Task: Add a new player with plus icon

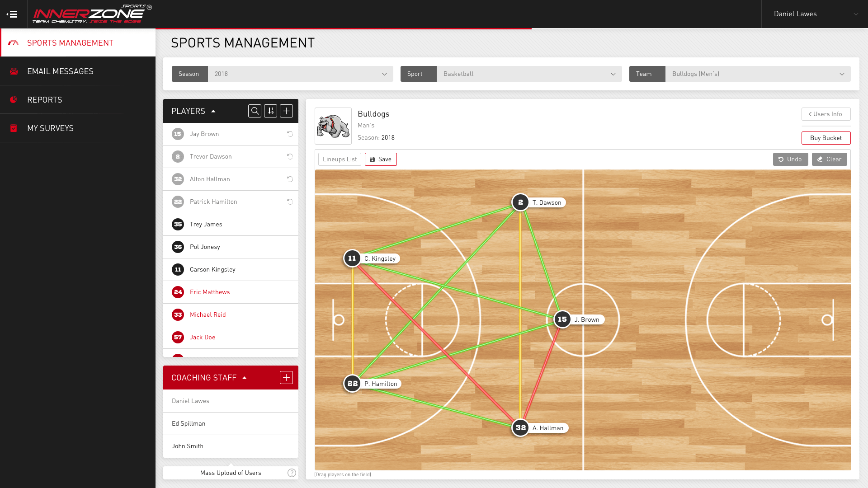Action: click(x=286, y=111)
